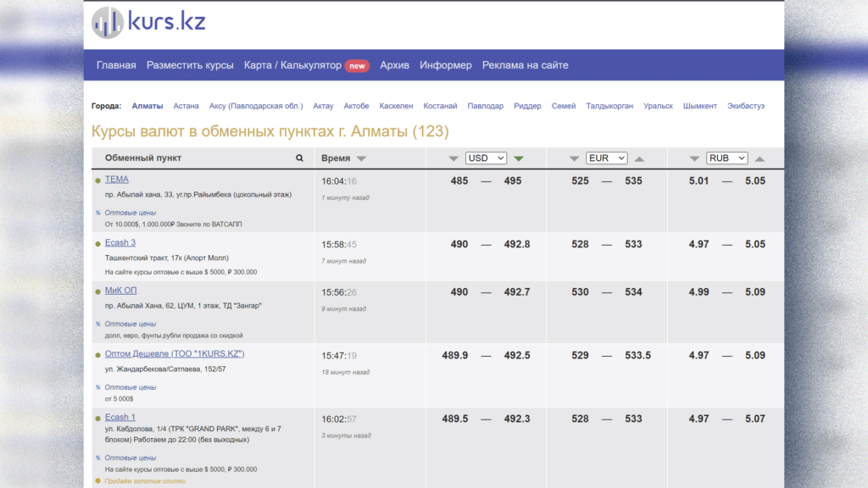
Task: Click Оптом Дешевле's USD buy rate 489.9
Action: [455, 356]
